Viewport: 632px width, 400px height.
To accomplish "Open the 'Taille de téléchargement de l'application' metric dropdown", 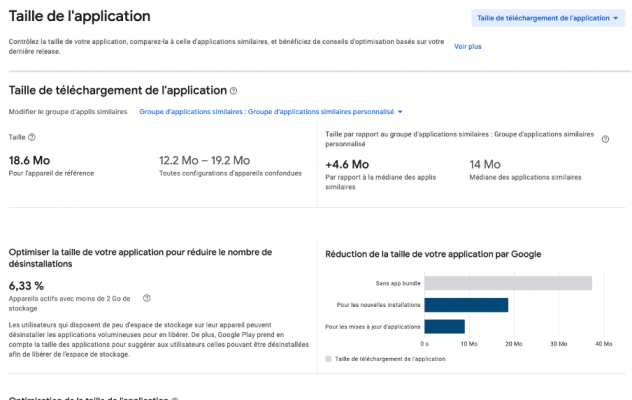I will (x=543, y=17).
